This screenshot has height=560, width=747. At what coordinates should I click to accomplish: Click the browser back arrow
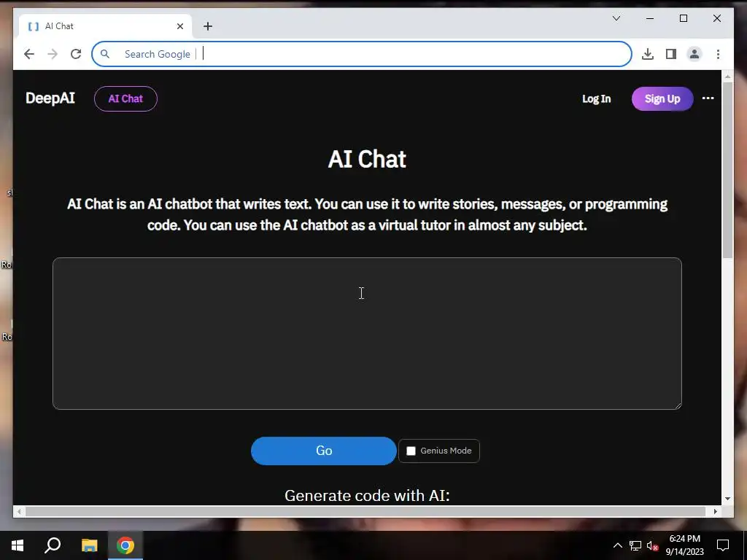(29, 54)
